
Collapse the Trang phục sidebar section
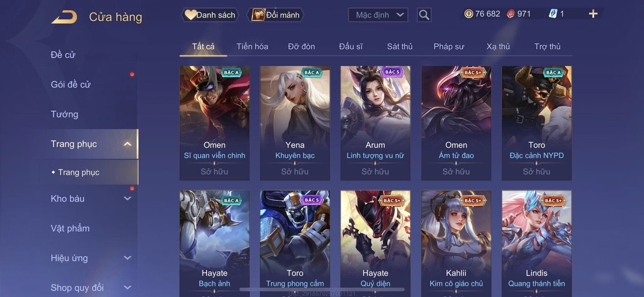127,144
